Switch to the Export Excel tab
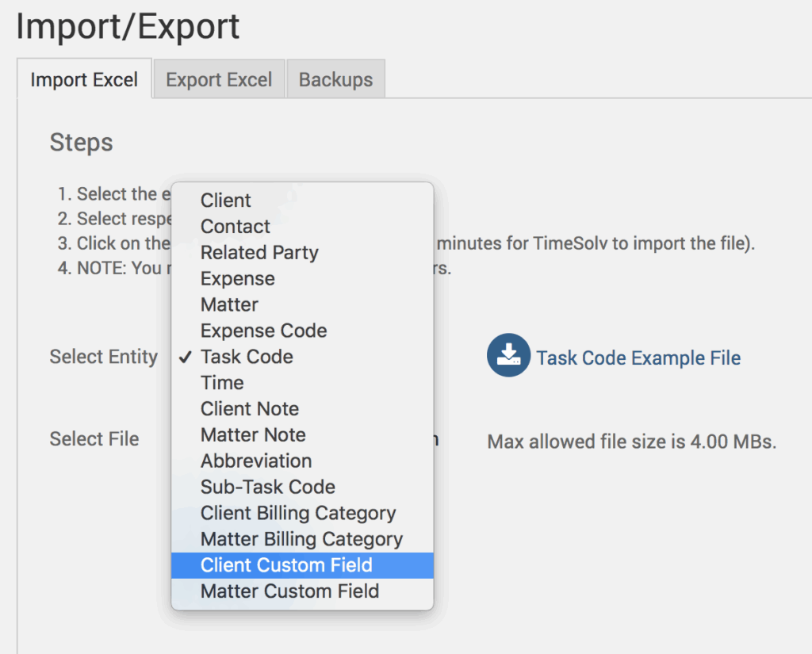 (219, 80)
